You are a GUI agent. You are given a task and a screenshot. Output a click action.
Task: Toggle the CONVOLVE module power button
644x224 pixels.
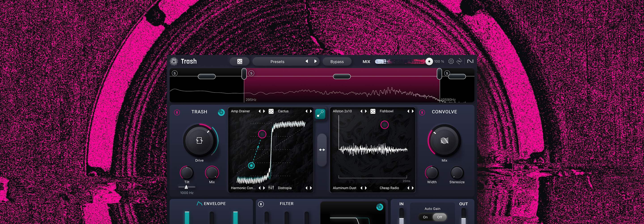[422, 112]
